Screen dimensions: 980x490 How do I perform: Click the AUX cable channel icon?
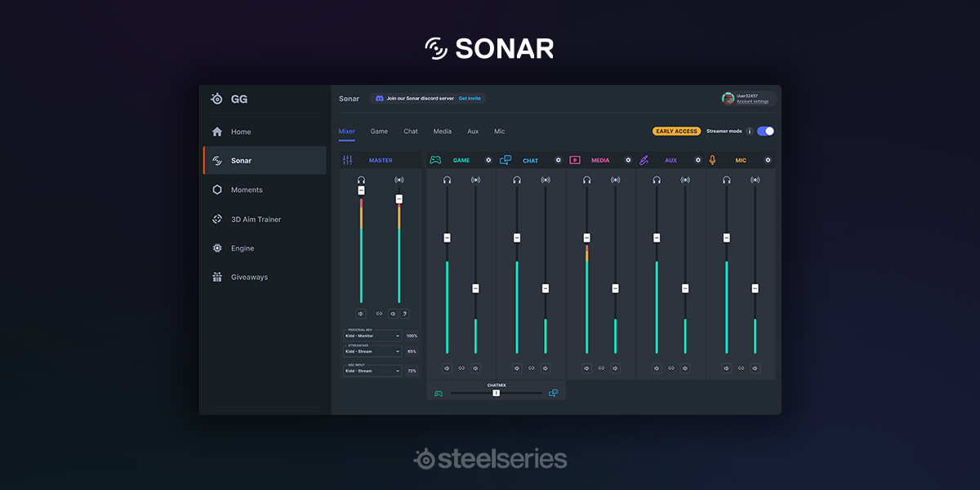click(x=644, y=160)
